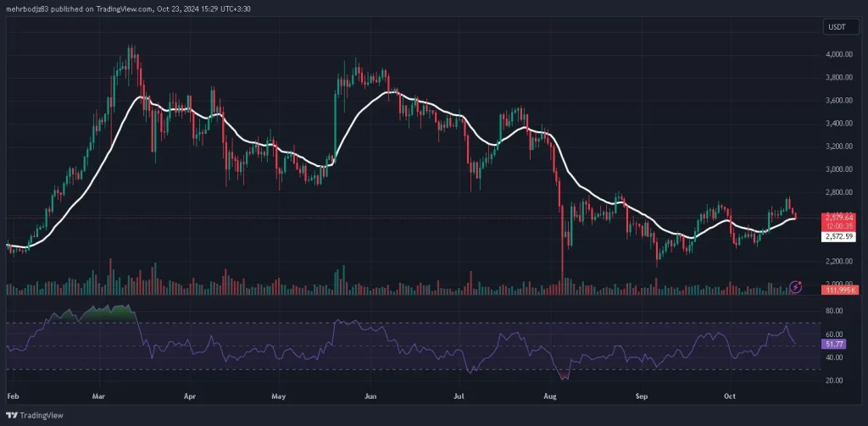Click the purple RSI value label 51.77
The image size is (868, 426).
coord(834,346)
